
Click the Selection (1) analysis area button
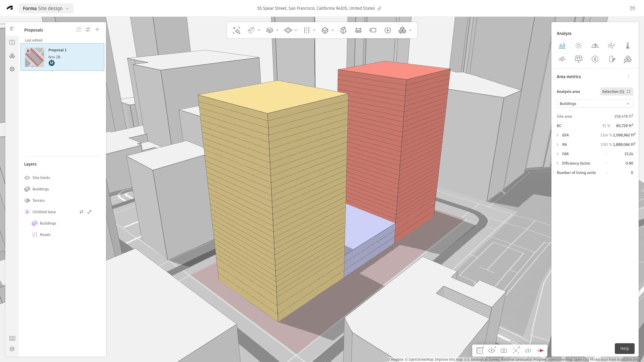point(616,92)
